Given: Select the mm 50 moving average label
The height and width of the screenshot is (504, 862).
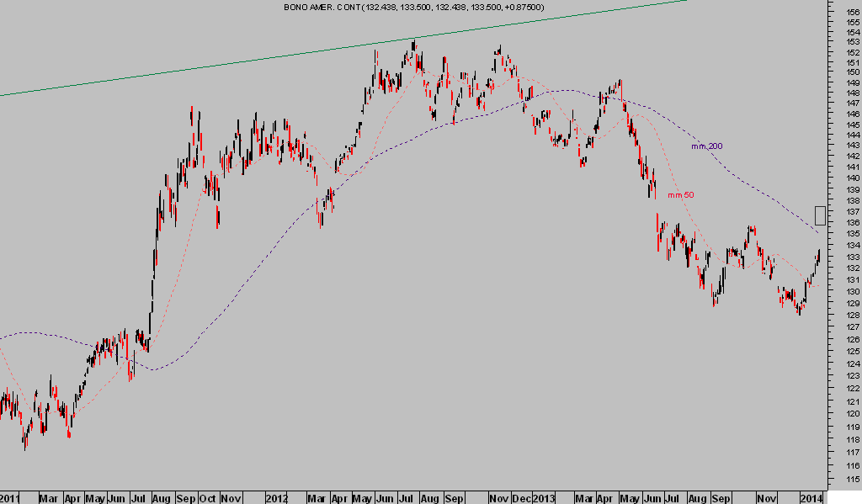Looking at the screenshot, I should click(680, 195).
